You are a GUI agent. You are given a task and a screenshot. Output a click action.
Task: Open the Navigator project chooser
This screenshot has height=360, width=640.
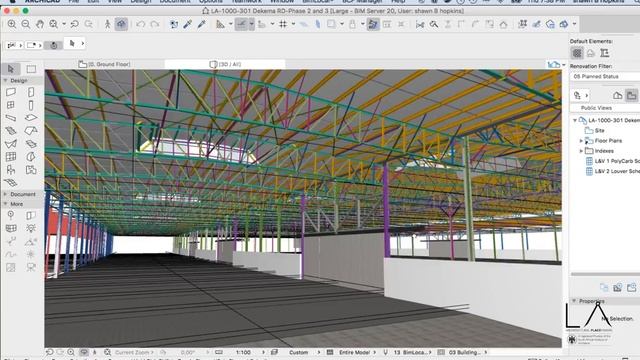coord(580,96)
